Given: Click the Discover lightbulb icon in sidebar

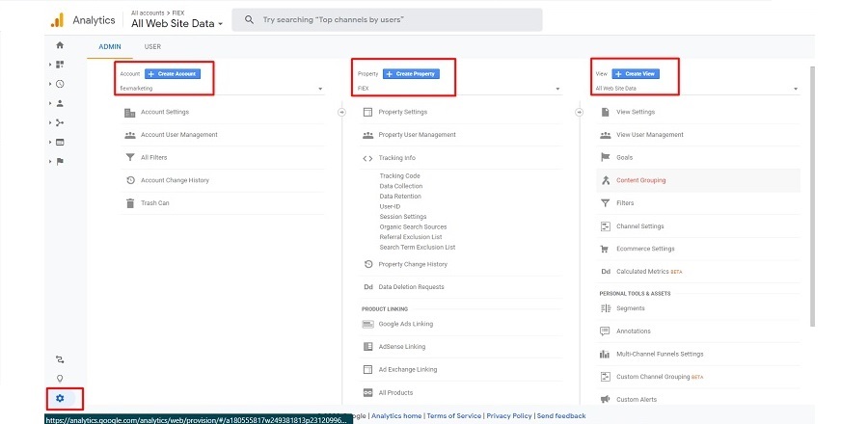Looking at the screenshot, I should [x=60, y=379].
